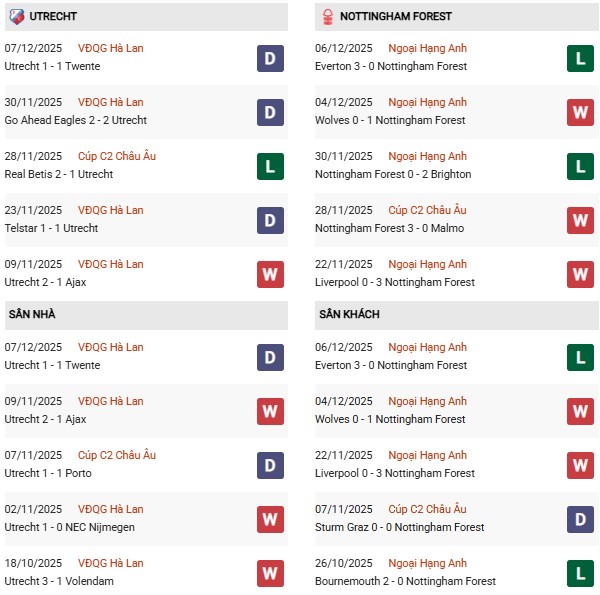Click the L badge for Nottingham Forest 0-2 Brighton
This screenshot has width=600, height=595.
click(581, 167)
